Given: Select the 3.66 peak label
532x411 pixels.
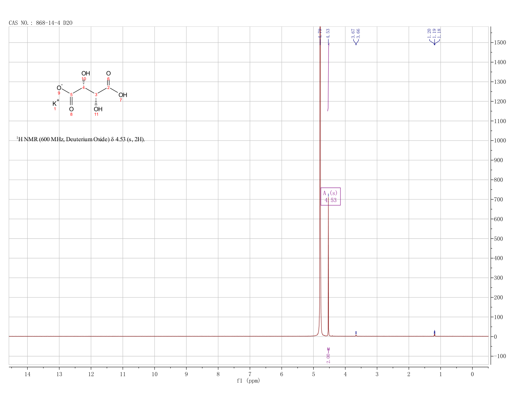Looking at the screenshot, I should click(358, 33).
